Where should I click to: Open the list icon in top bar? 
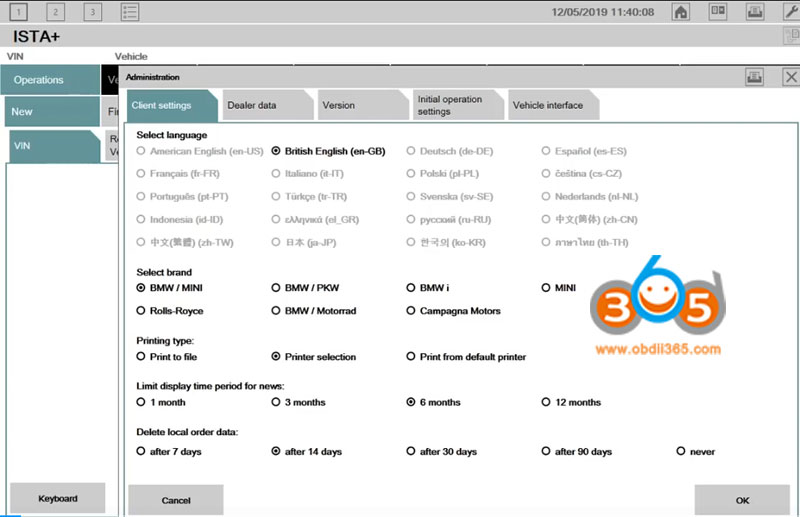pyautogui.click(x=130, y=12)
